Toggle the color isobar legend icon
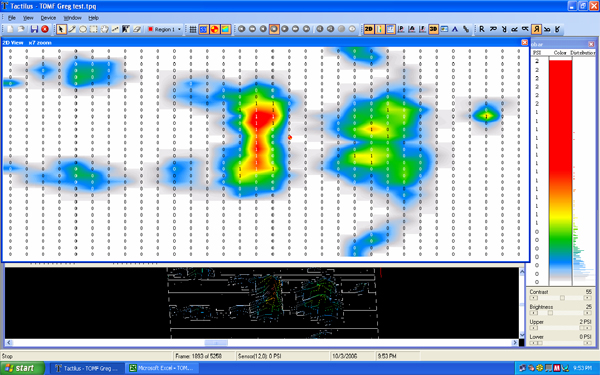Screen dimensions: 600x375 380,29
